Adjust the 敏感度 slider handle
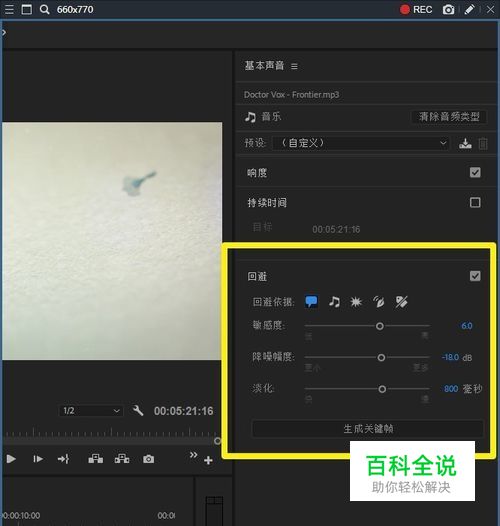 (x=380, y=326)
